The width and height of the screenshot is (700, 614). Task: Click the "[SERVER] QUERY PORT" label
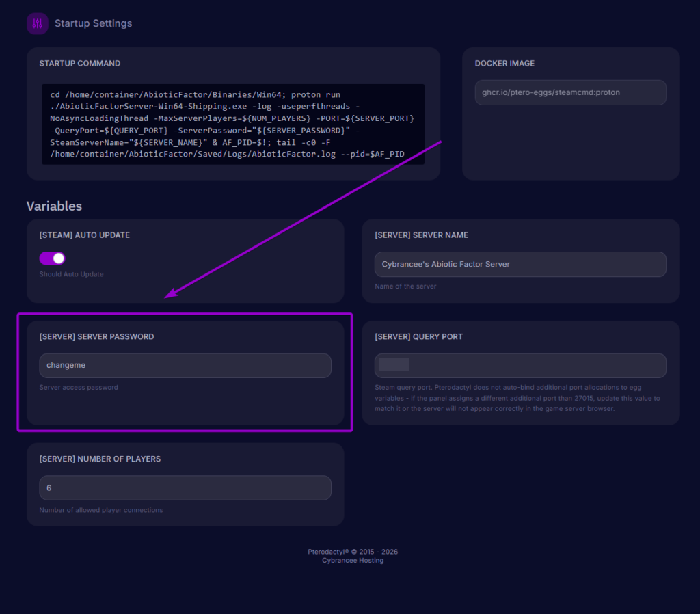419,336
